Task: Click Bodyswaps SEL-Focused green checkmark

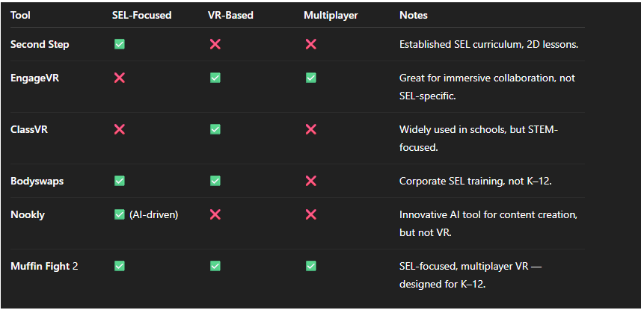Action: click(119, 182)
